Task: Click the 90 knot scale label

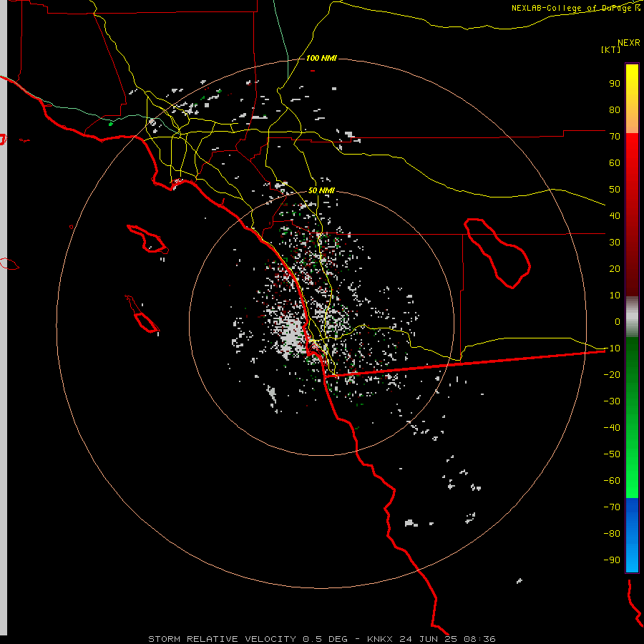Action: pyautogui.click(x=615, y=84)
